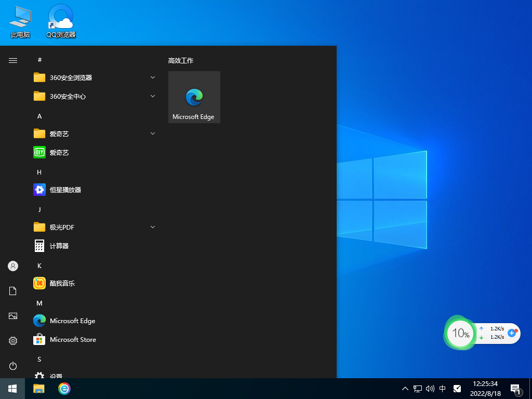Image resolution: width=532 pixels, height=399 pixels.
Task: Open the Pictures folder from the Start sidebar
Action: [x=12, y=316]
